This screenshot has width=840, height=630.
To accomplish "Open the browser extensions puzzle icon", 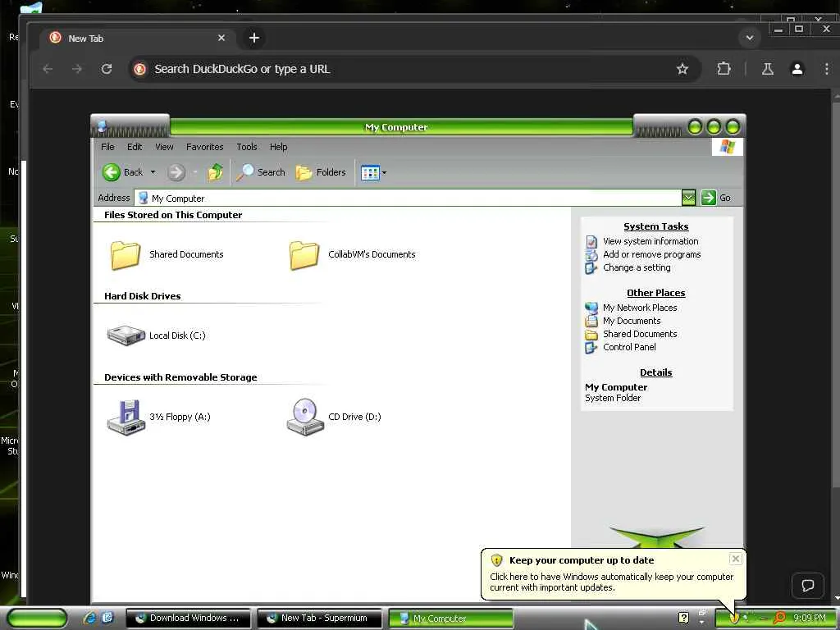I will click(x=724, y=69).
